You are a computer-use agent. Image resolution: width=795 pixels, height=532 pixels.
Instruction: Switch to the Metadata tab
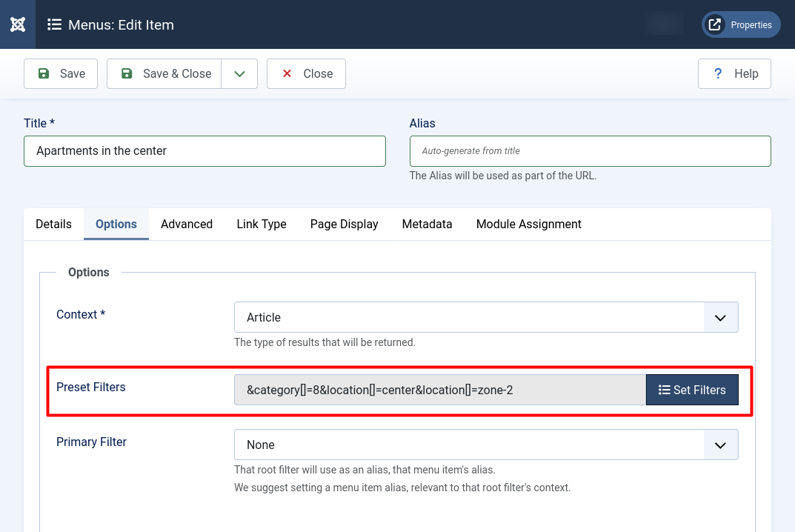pos(427,225)
